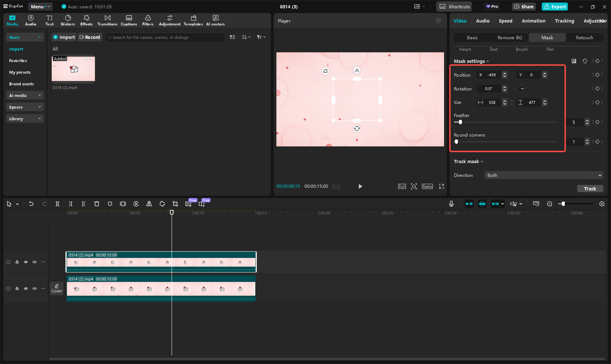Toggle main track magnet snapping
This screenshot has height=364, width=611.
pos(469,204)
